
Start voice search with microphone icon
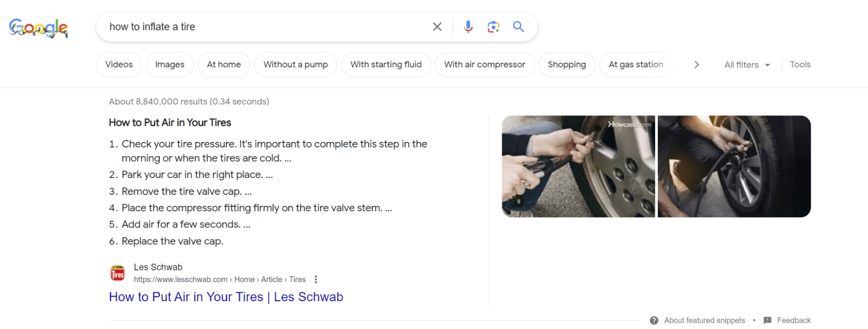(468, 27)
